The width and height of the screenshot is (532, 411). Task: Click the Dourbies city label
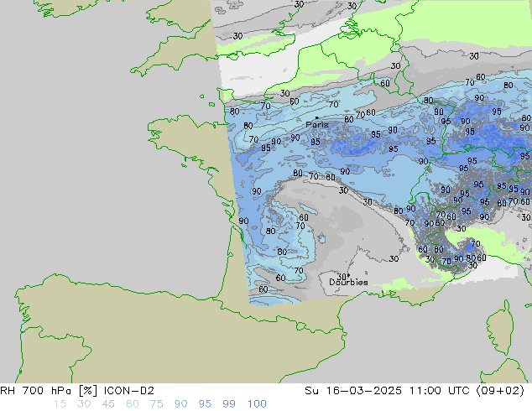[x=348, y=282]
